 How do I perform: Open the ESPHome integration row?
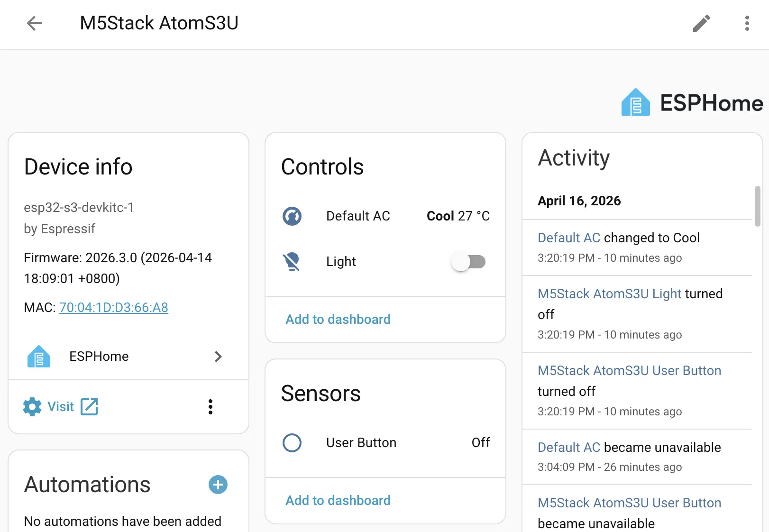tap(99, 357)
